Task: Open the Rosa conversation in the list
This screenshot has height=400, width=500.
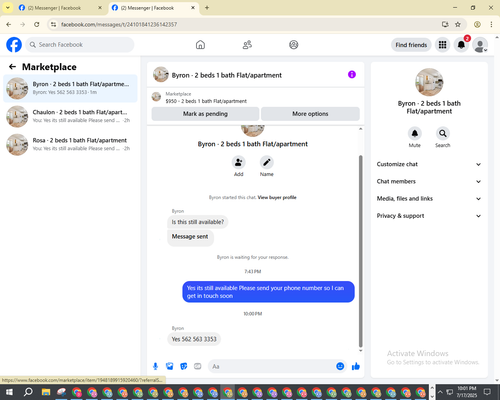Action: [70, 144]
